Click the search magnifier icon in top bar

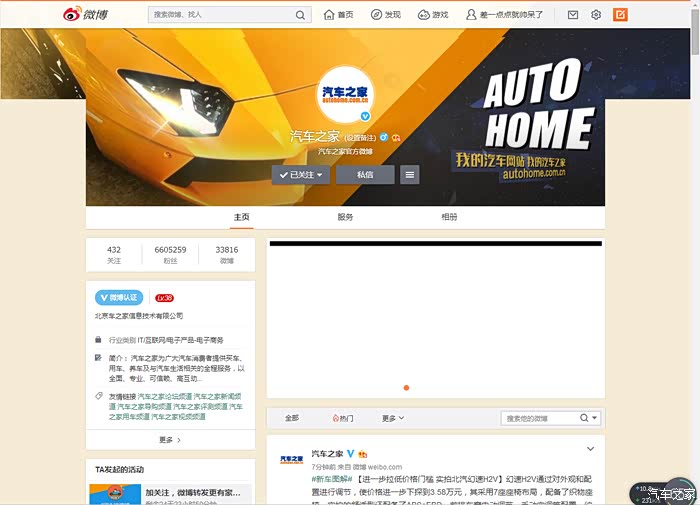pyautogui.click(x=300, y=15)
